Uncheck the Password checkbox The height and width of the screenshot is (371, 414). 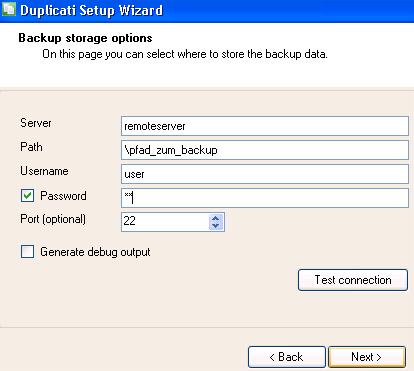(x=27, y=196)
